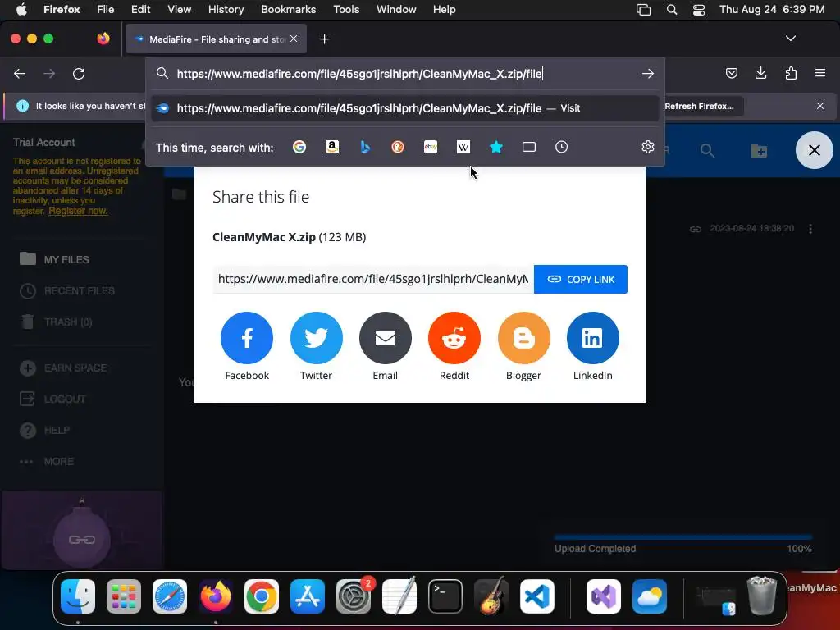The image size is (840, 630).
Task: Click the COPY LINK button
Action: pos(581,279)
